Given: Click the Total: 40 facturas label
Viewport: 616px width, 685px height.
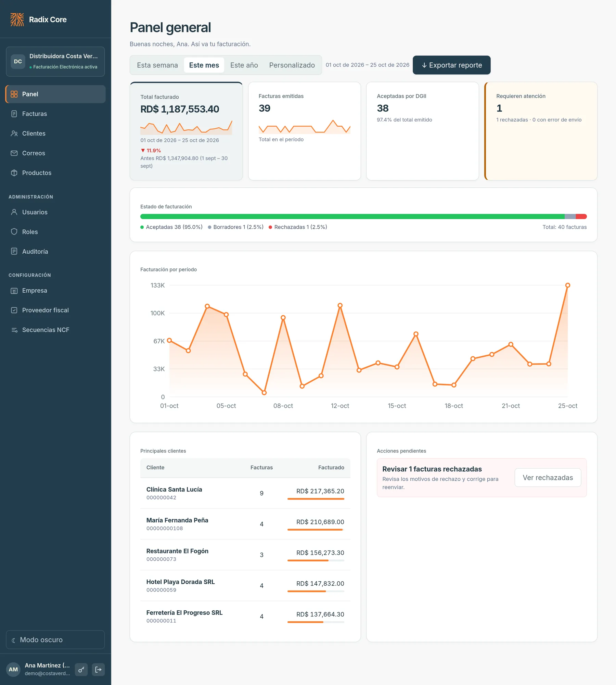Looking at the screenshot, I should click(x=565, y=227).
